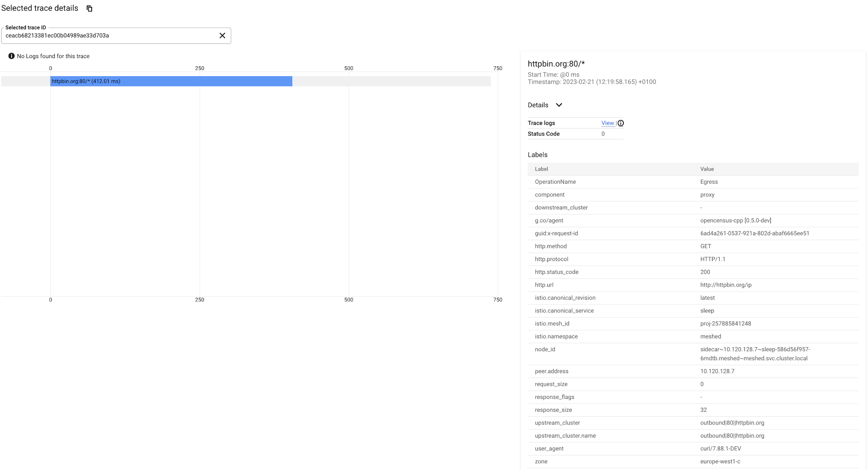This screenshot has height=470, width=868.
Task: Clear the selected trace ID field
Action: (223, 36)
